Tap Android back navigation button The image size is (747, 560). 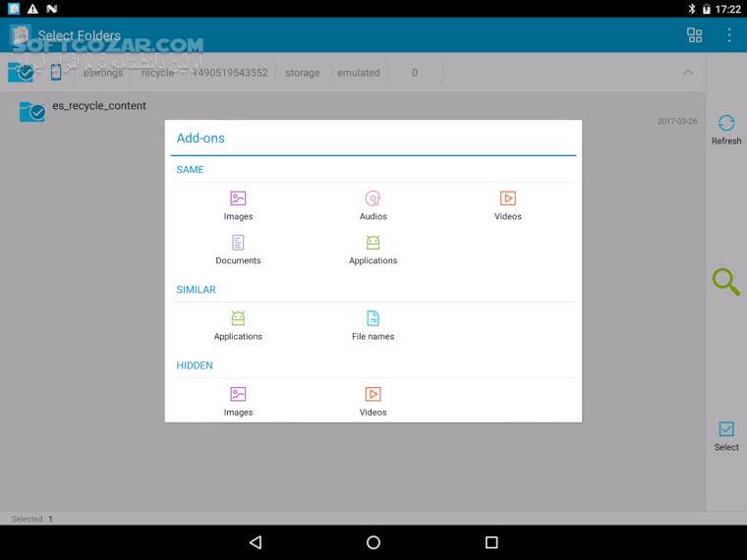[x=256, y=542]
